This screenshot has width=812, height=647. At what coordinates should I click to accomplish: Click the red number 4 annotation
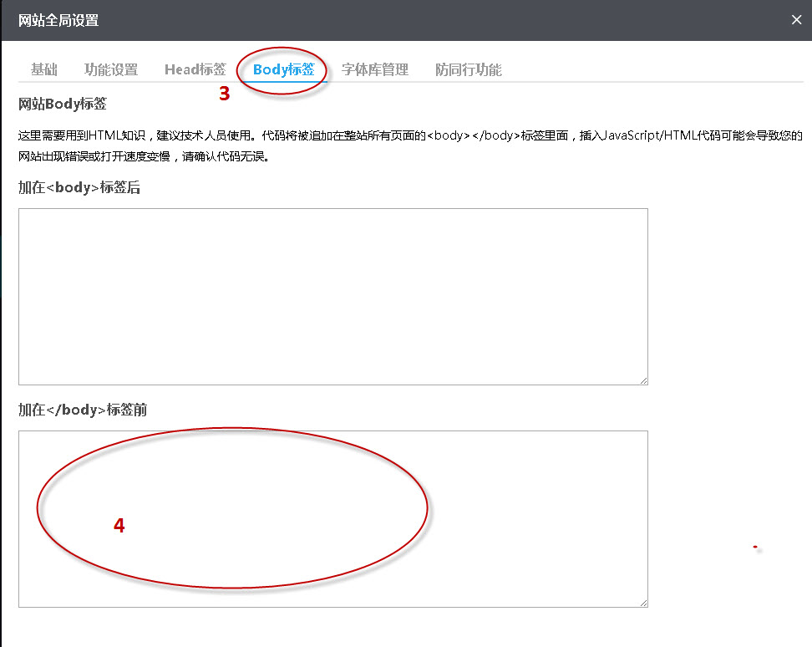pos(119,526)
